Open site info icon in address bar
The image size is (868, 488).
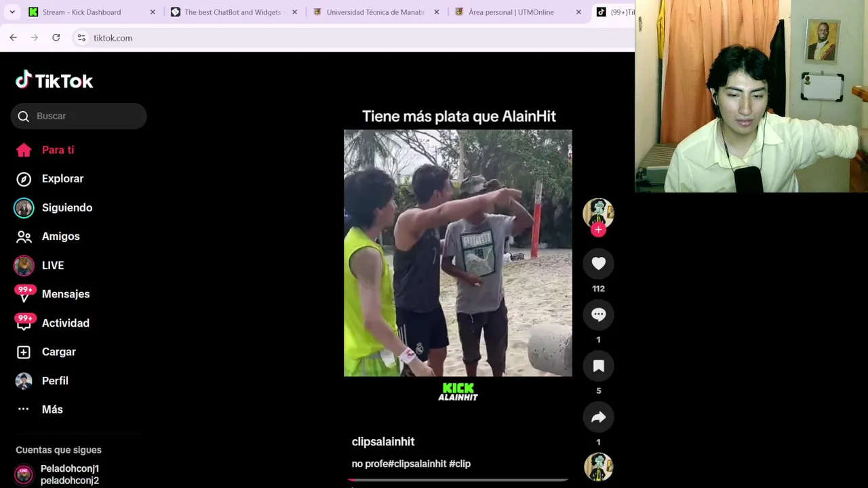click(x=81, y=38)
